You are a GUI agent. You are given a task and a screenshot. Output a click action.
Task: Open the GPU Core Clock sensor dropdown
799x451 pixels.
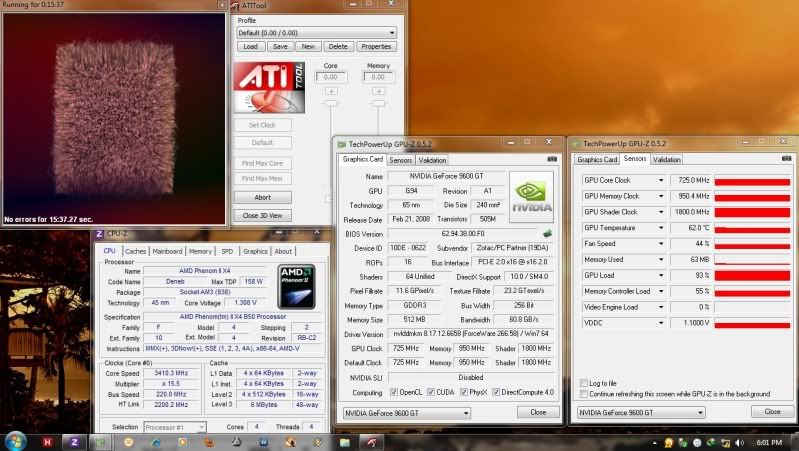(660, 180)
